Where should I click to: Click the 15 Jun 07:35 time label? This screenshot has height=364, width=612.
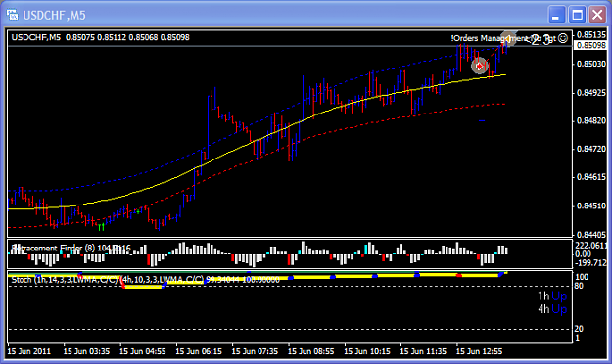255,351
